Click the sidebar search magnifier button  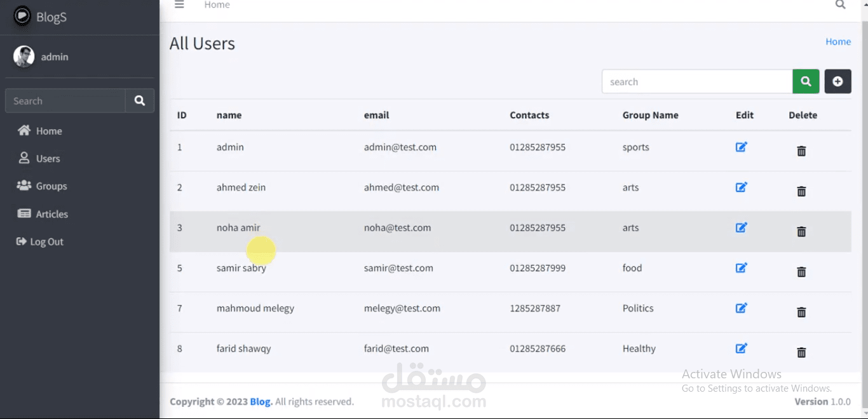click(140, 100)
